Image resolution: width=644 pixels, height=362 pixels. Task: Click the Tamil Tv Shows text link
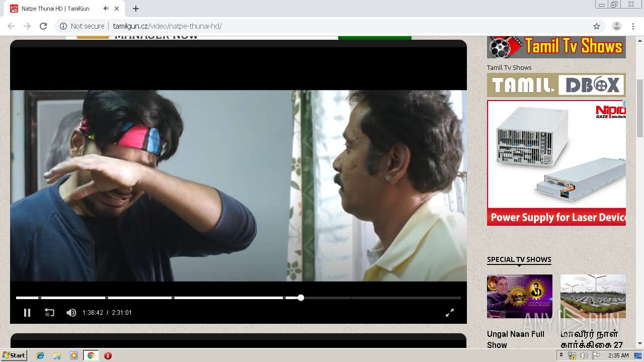click(x=509, y=67)
